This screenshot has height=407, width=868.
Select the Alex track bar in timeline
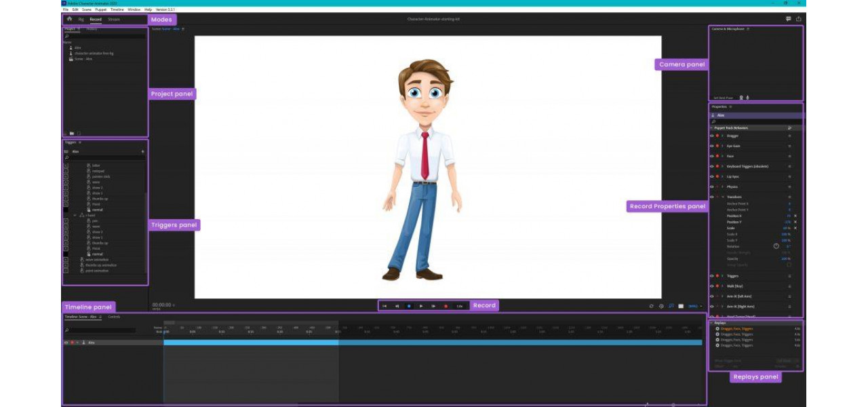[x=432, y=343]
